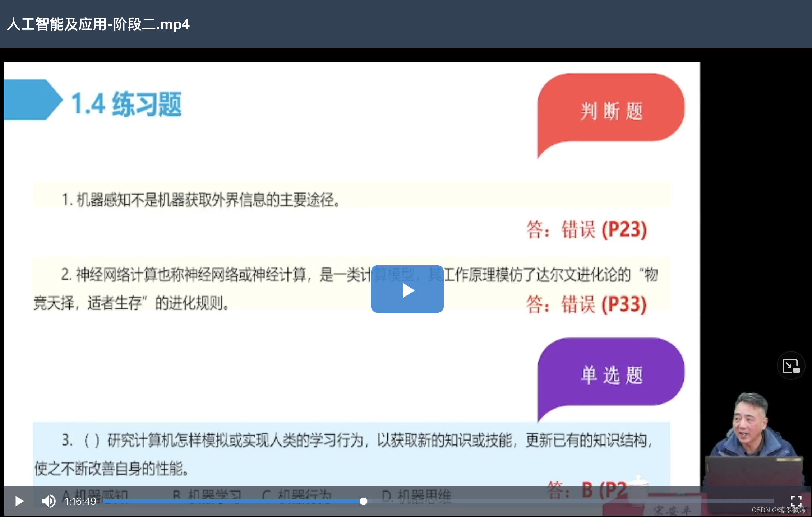Screen dimensions: 812x517
Task: Click the large blue center play button
Action: (407, 289)
